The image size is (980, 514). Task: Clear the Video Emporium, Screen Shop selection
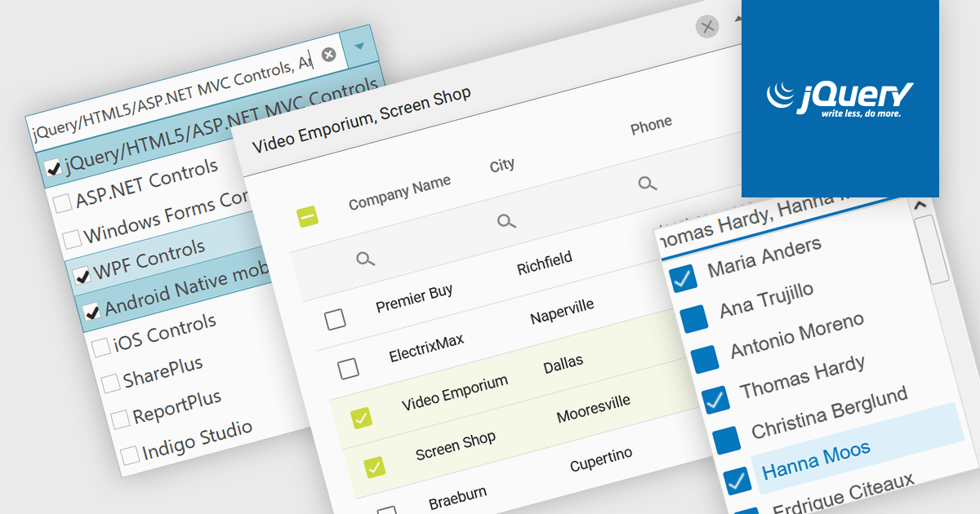(x=707, y=27)
